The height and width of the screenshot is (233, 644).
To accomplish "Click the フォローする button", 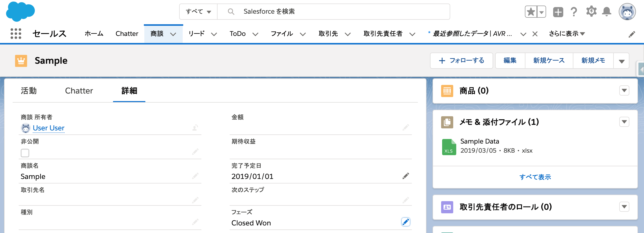I will tap(461, 60).
